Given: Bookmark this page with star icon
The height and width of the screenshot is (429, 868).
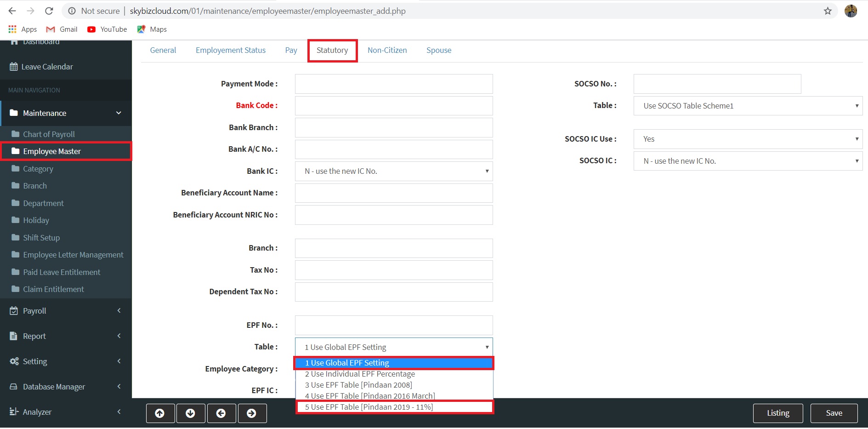Looking at the screenshot, I should 828,11.
